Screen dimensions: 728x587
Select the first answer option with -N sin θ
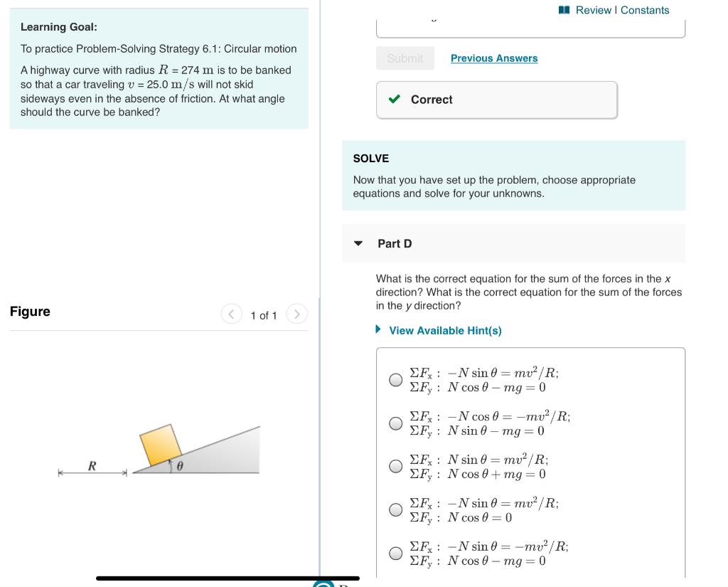coord(397,380)
